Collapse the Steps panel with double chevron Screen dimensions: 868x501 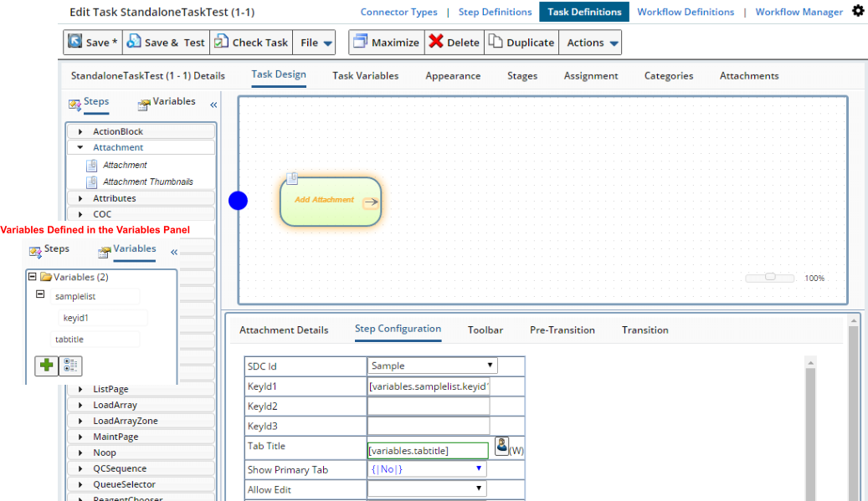pyautogui.click(x=213, y=105)
